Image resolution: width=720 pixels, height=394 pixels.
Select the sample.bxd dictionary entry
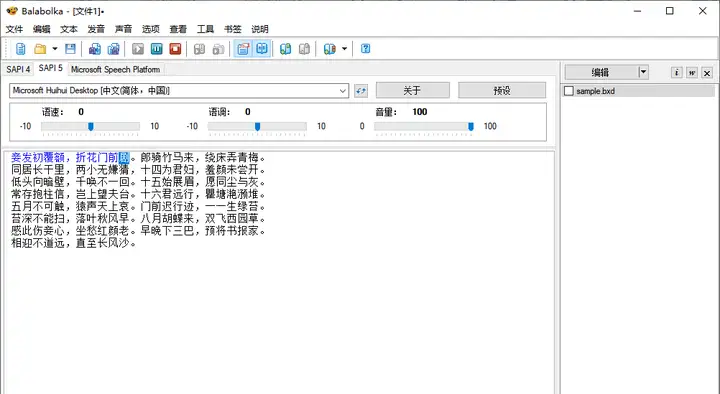coord(596,91)
